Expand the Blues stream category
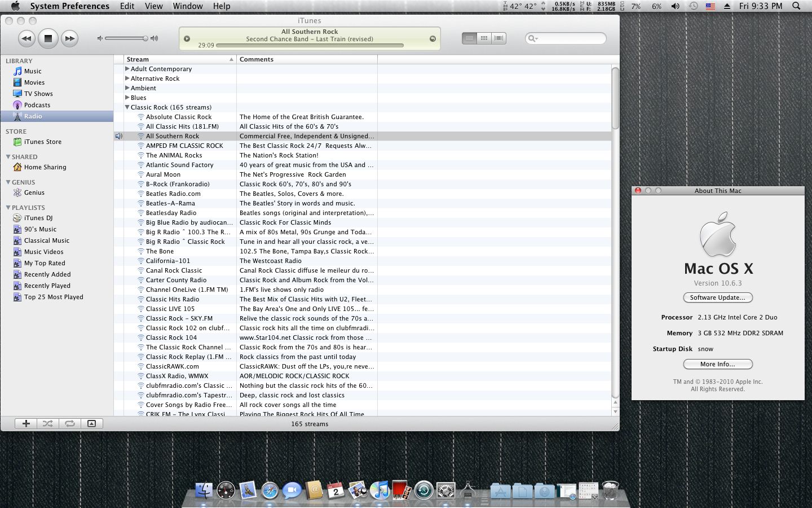 coord(127,98)
